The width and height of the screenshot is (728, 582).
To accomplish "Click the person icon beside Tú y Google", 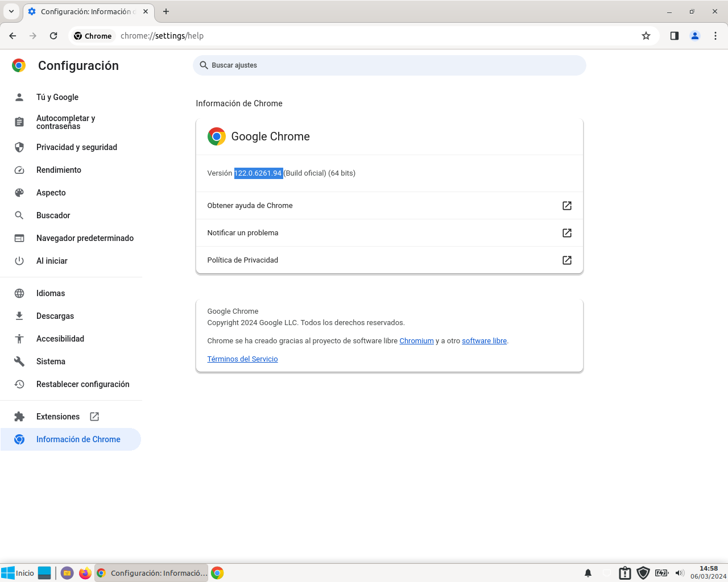I will click(x=19, y=97).
